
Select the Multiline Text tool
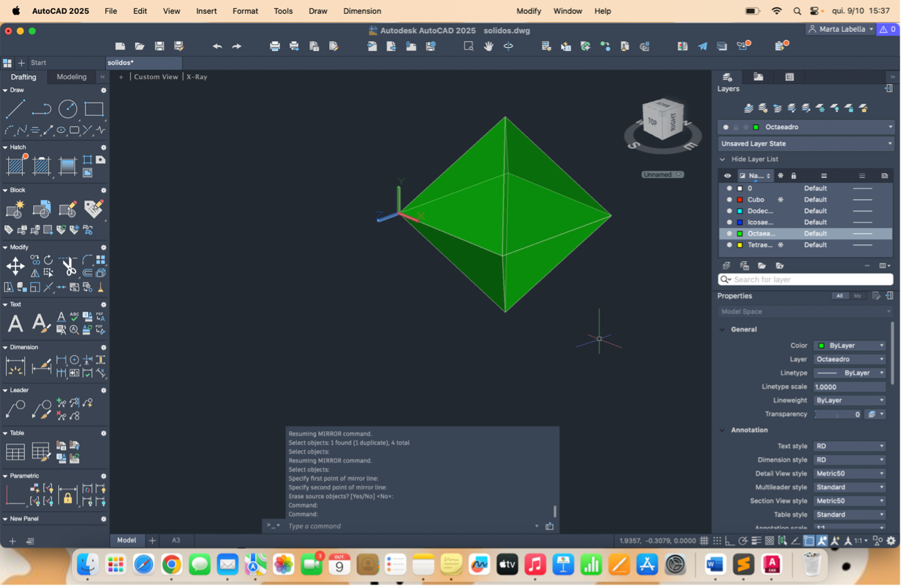15,323
